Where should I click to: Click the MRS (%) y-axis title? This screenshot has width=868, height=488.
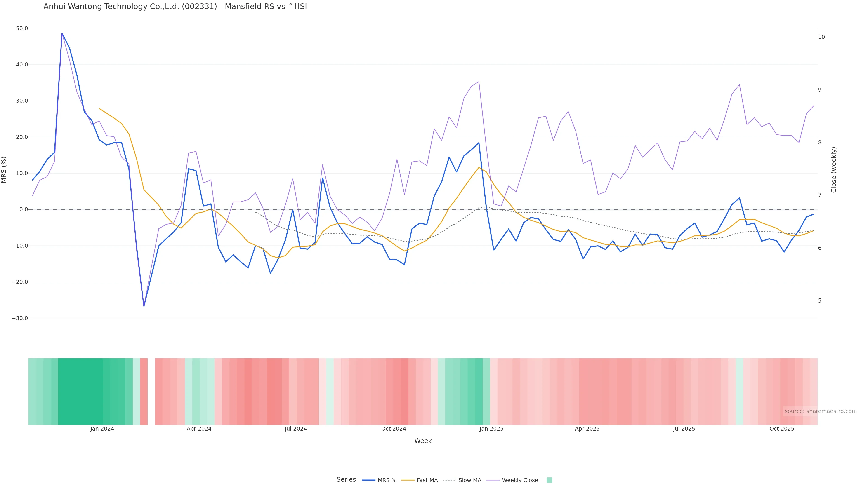(x=4, y=170)
